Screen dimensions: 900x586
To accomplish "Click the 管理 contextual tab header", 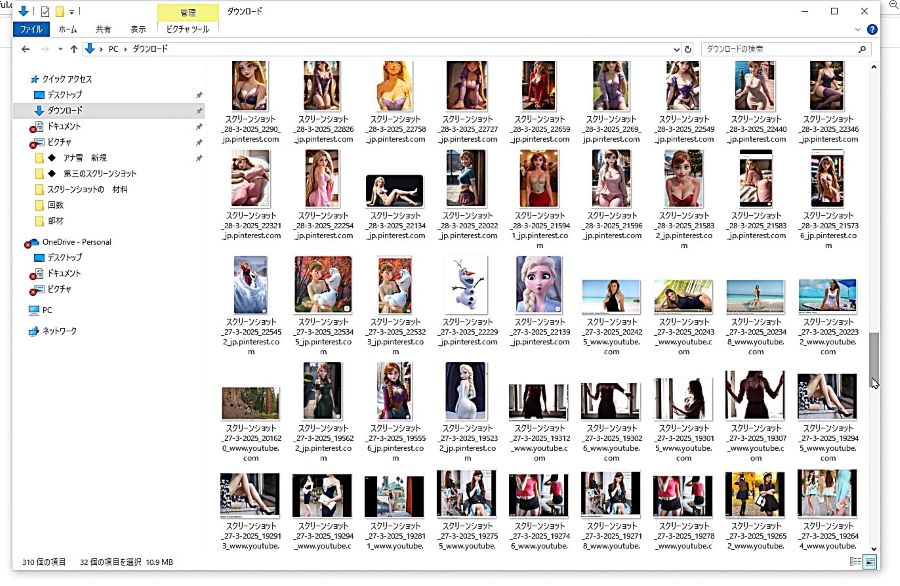I will pyautogui.click(x=188, y=12).
